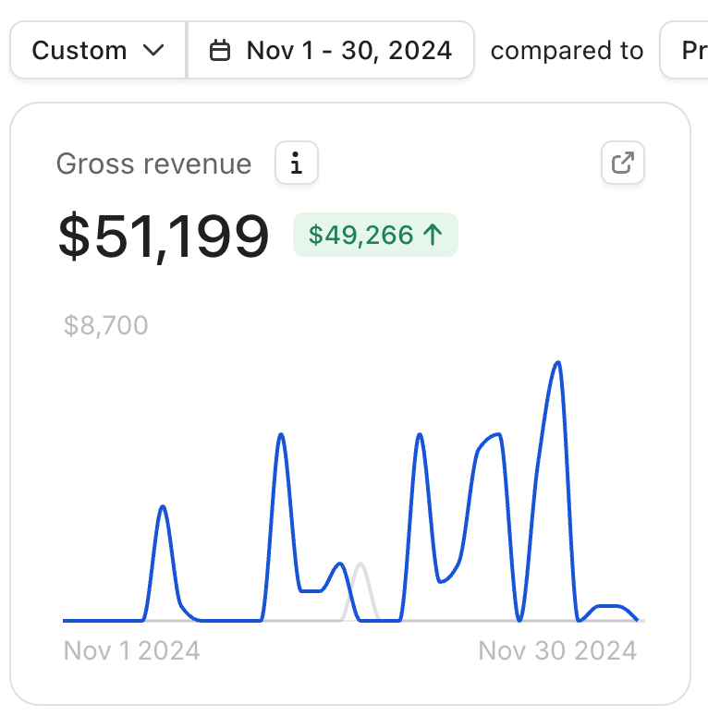Click the chevron arrow beside Custom
This screenshot has height=728, width=708.
154,50
